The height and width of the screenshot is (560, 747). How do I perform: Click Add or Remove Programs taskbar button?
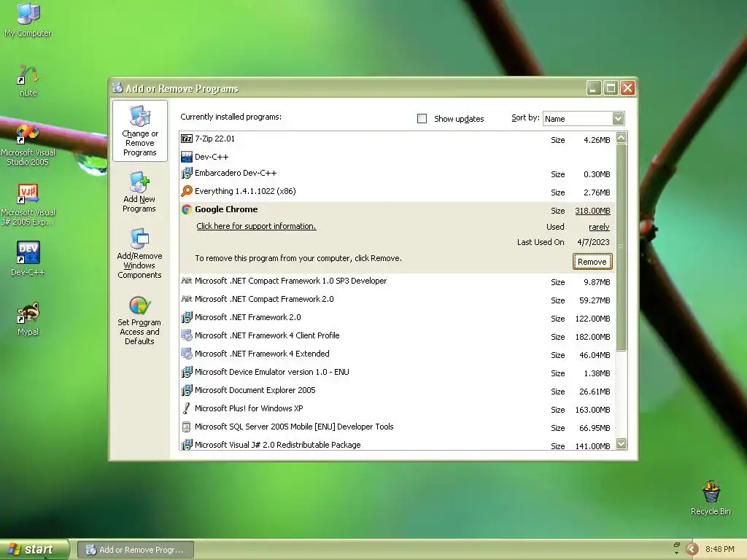[x=135, y=550]
